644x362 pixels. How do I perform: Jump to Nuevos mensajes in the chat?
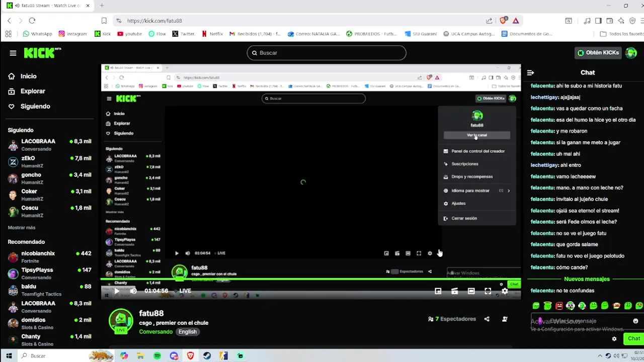pos(587,279)
